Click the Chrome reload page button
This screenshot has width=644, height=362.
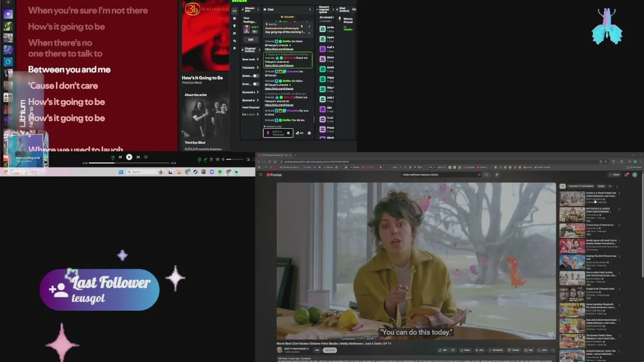click(x=270, y=162)
